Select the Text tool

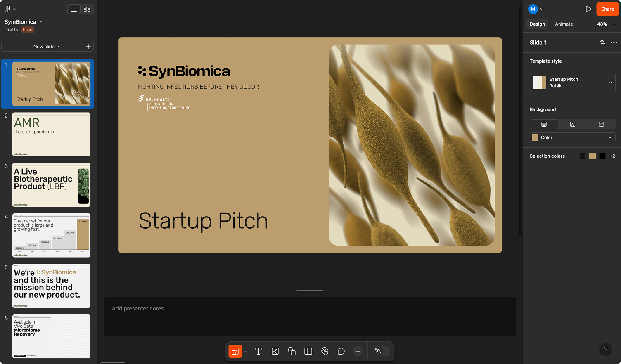click(259, 351)
